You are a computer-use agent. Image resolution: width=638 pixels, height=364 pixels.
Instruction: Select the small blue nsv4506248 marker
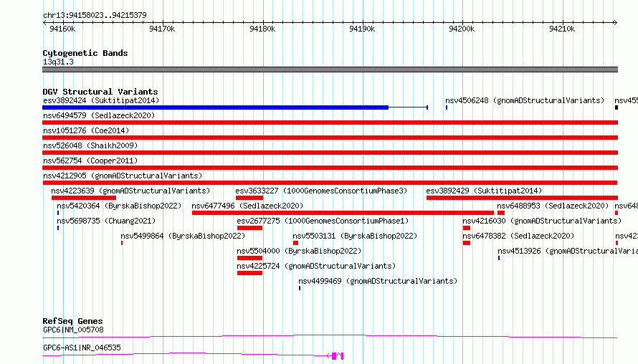click(x=447, y=107)
